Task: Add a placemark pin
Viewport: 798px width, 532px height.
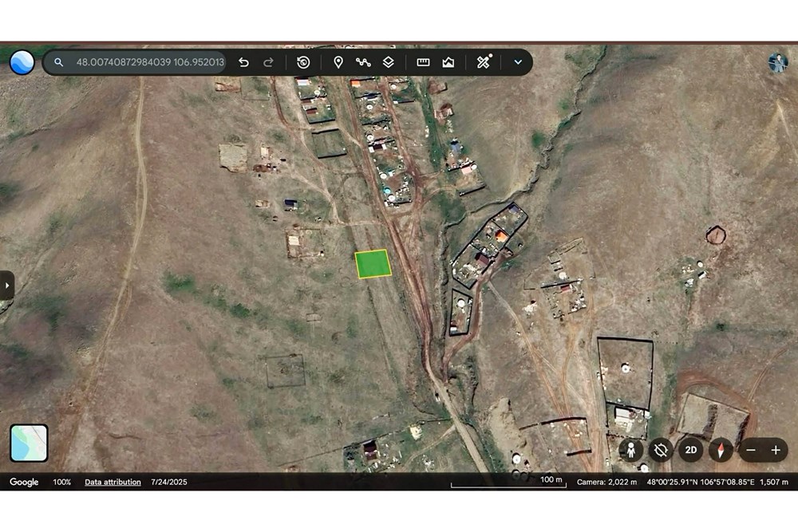Action: point(338,62)
